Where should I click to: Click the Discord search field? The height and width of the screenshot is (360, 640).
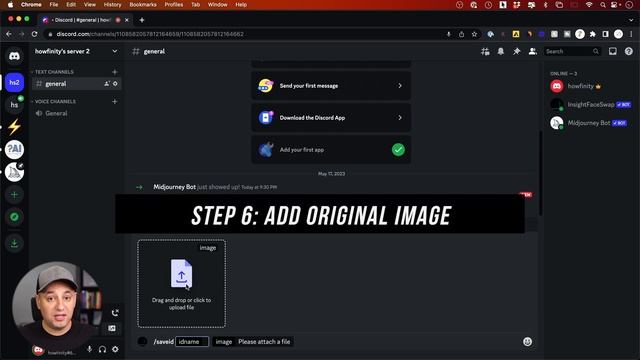572,51
